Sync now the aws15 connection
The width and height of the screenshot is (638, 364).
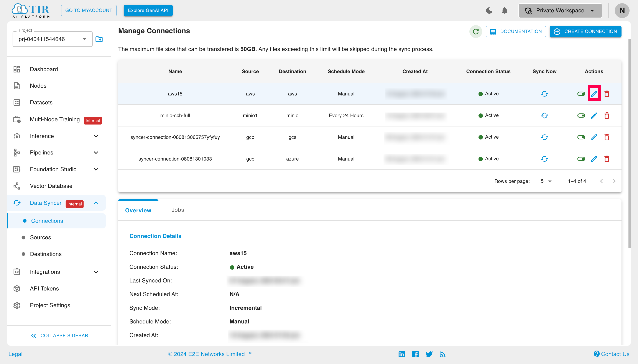tap(544, 94)
